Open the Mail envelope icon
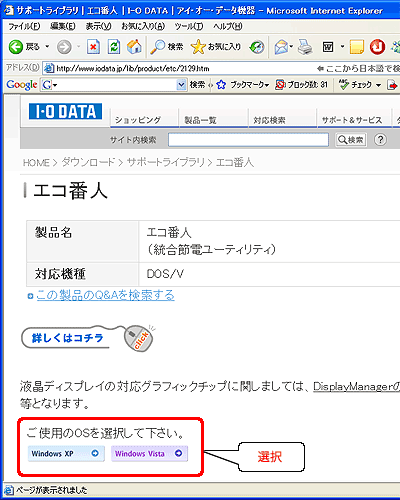Image resolution: width=400 pixels, height=500 pixels. tap(281, 47)
